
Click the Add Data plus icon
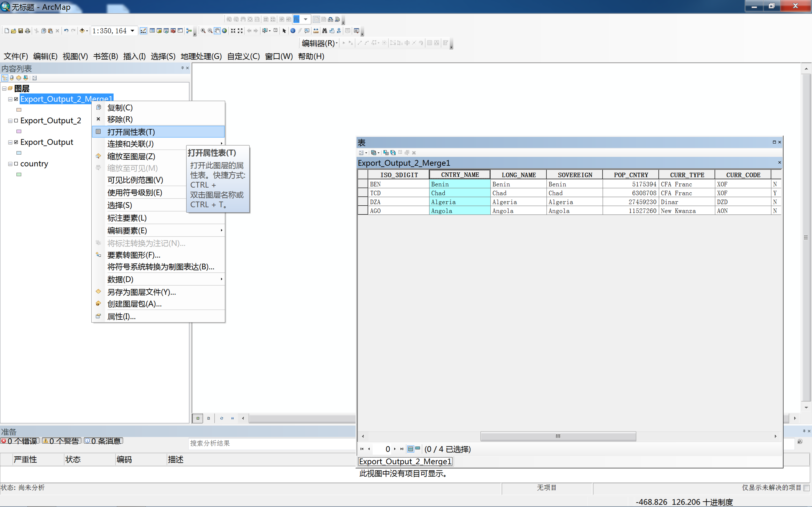pos(82,31)
